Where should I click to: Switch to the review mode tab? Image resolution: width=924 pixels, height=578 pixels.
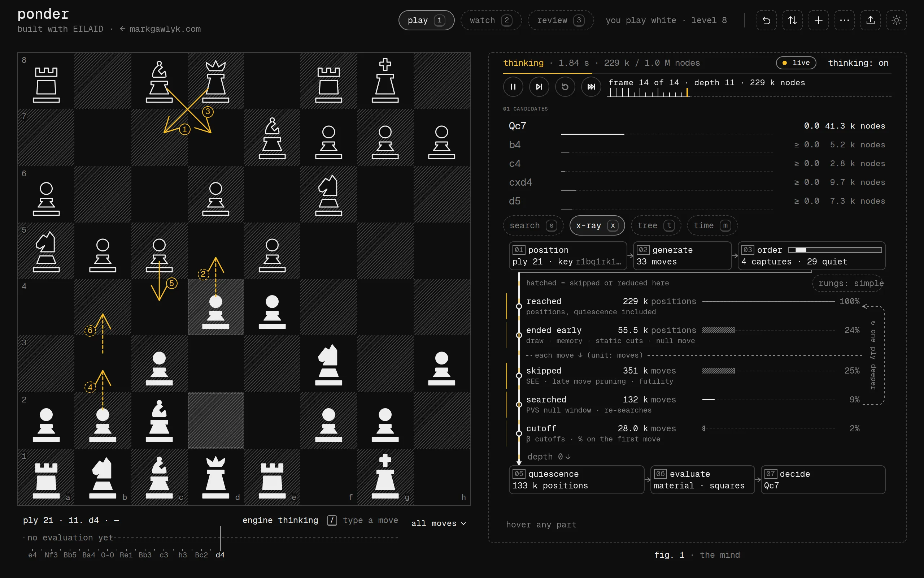click(561, 20)
